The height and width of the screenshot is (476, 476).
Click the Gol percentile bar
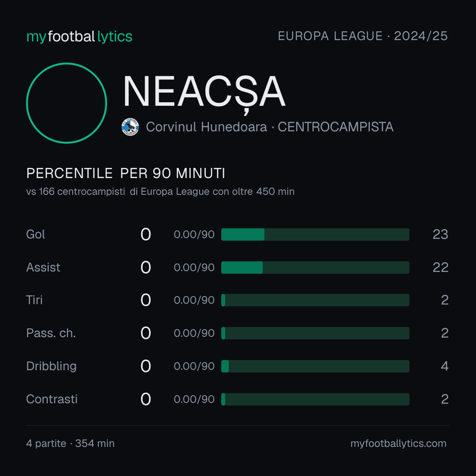315,234
